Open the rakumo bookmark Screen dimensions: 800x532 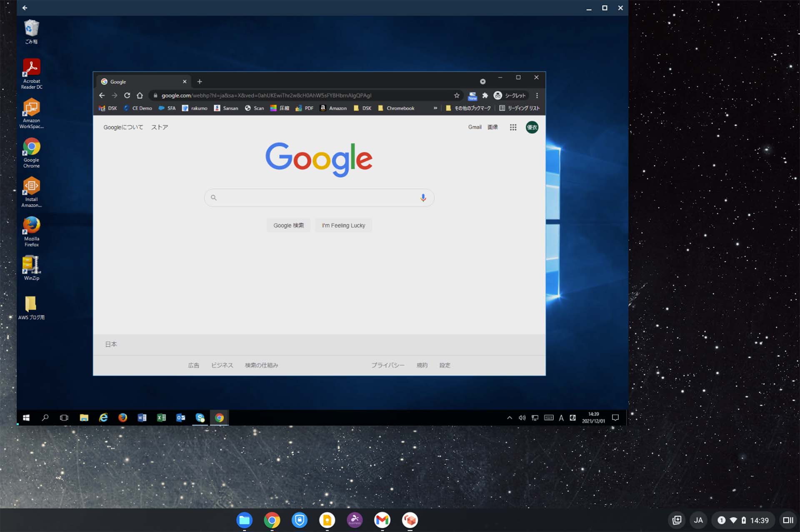pos(195,108)
